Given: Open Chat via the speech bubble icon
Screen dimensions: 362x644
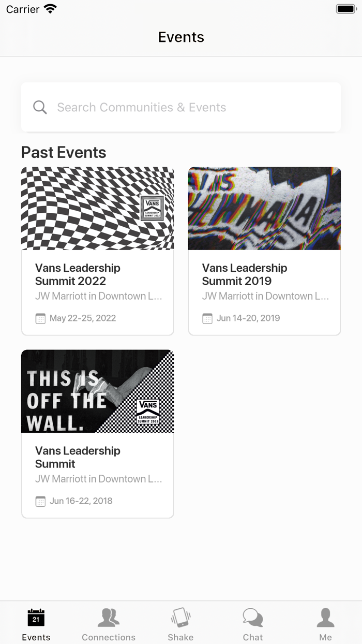Looking at the screenshot, I should [x=253, y=616].
